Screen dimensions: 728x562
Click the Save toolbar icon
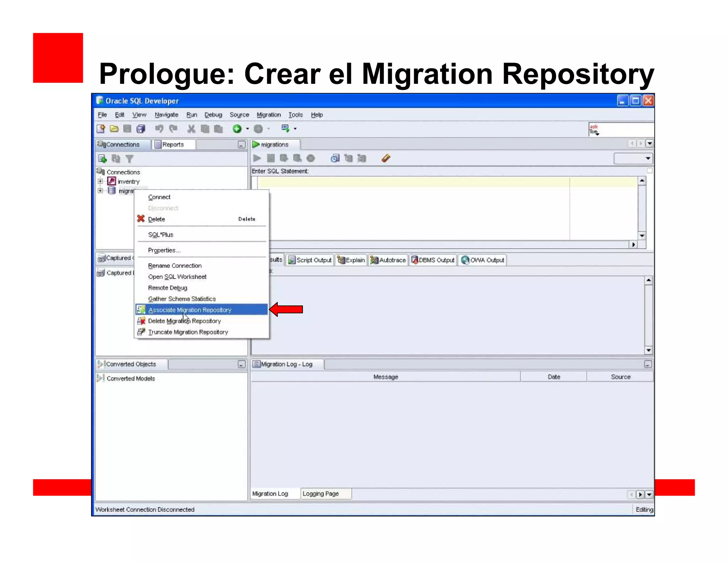pos(127,129)
